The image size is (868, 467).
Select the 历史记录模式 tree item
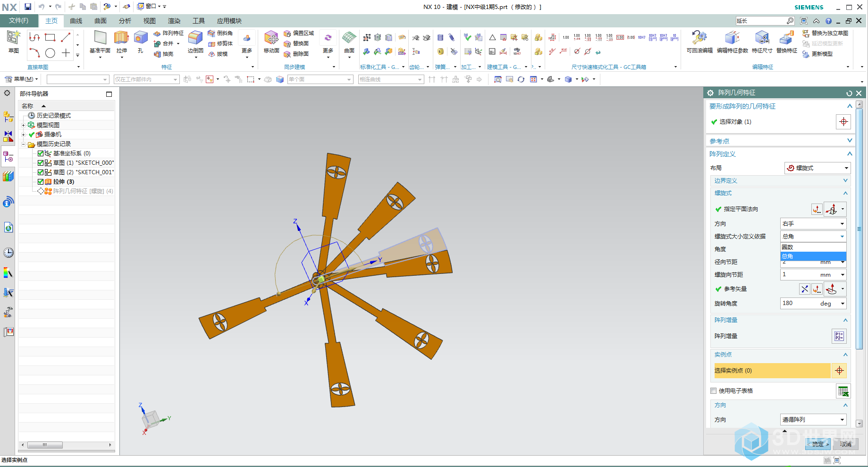click(x=50, y=116)
